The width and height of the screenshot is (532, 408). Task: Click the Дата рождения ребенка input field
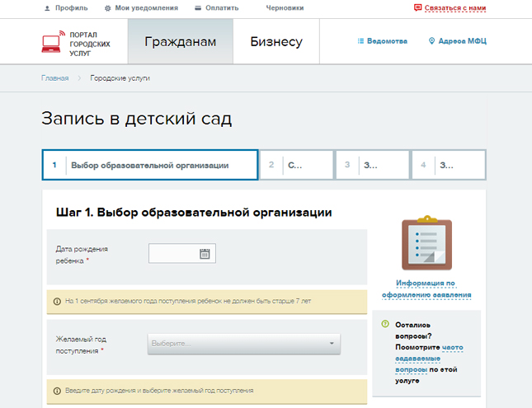tap(172, 254)
